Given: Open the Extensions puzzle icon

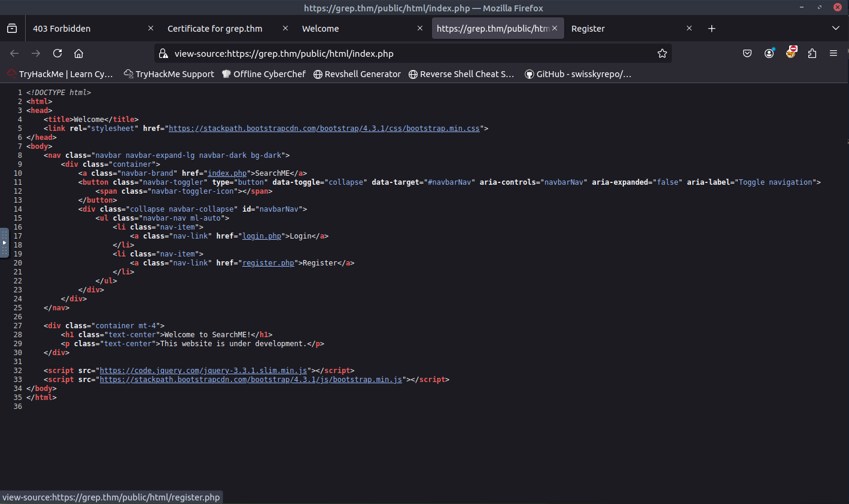Looking at the screenshot, I should click(x=812, y=53).
